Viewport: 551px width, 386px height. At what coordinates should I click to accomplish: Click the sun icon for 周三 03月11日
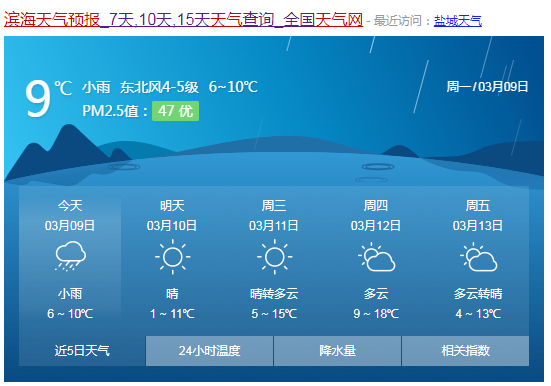274,257
